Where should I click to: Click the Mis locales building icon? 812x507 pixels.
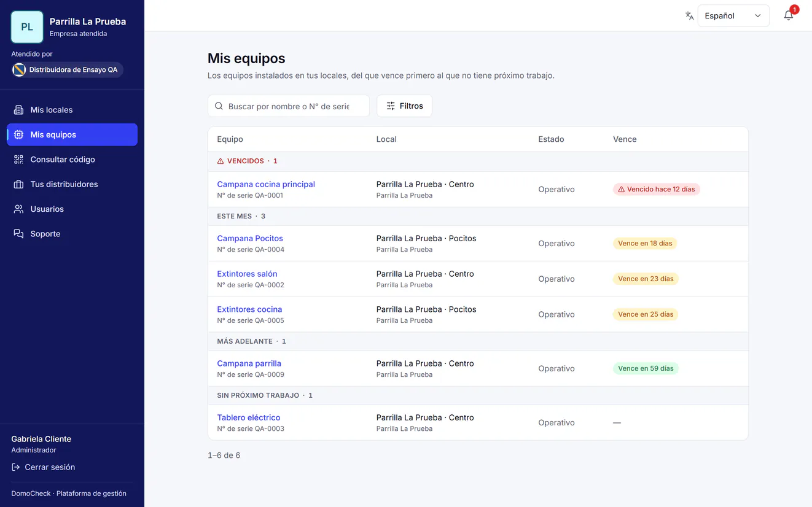click(x=18, y=110)
